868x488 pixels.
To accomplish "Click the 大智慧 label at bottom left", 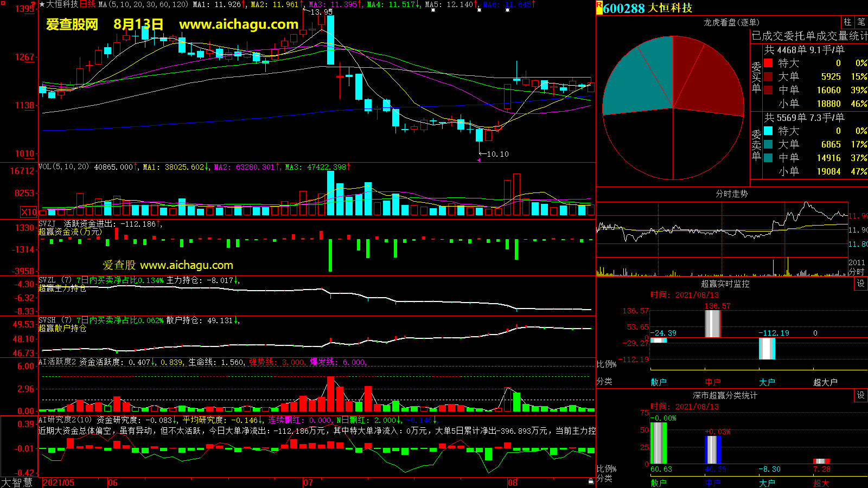I will pos(17,482).
